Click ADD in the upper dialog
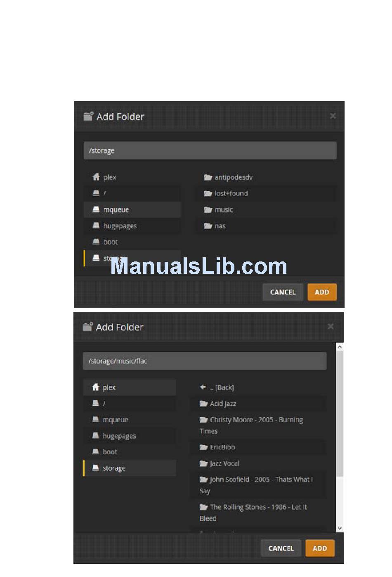The height and width of the screenshot is (577, 392). click(x=322, y=292)
